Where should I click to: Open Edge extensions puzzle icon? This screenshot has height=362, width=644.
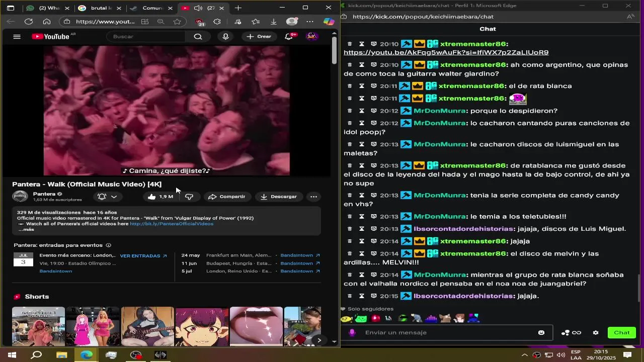pyautogui.click(x=217, y=22)
